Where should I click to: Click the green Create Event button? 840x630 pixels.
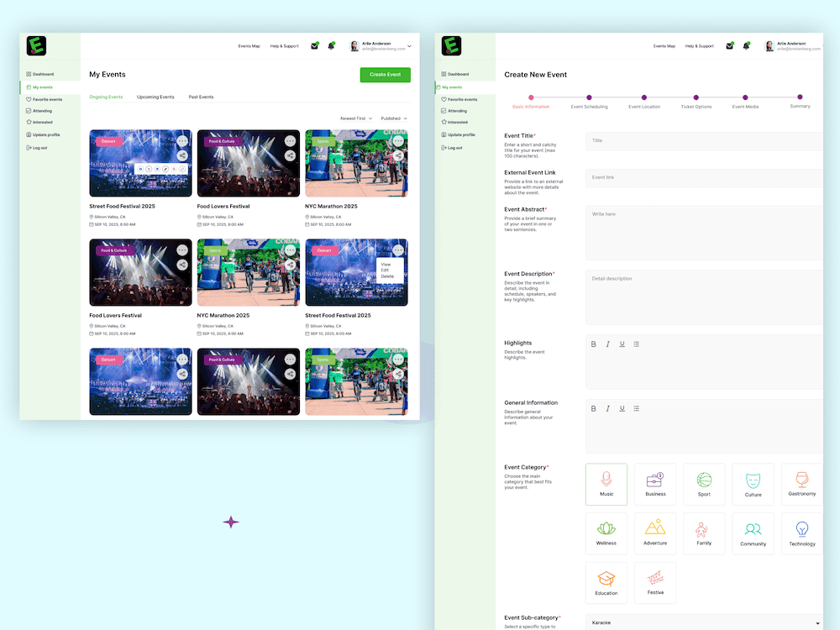click(x=386, y=75)
